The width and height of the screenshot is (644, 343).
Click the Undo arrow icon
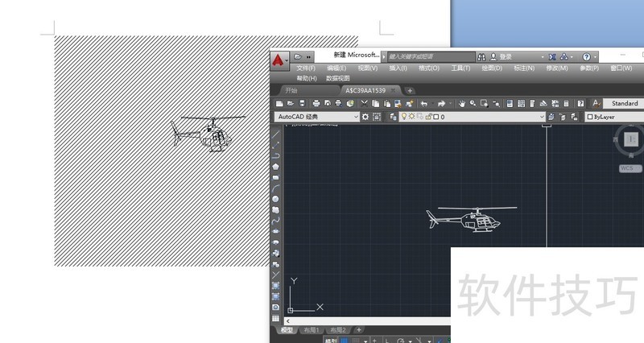(x=424, y=104)
